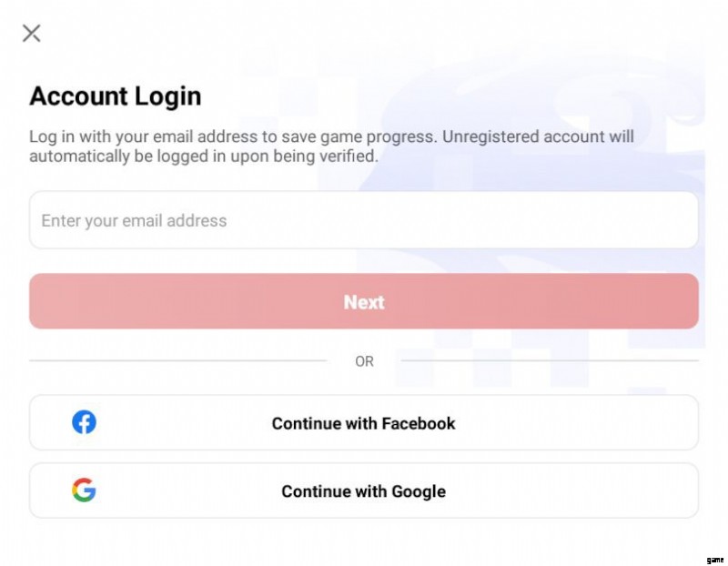Screen dimensions: 728x566
Task: Click the Google G logo icon
Action: [x=84, y=490]
